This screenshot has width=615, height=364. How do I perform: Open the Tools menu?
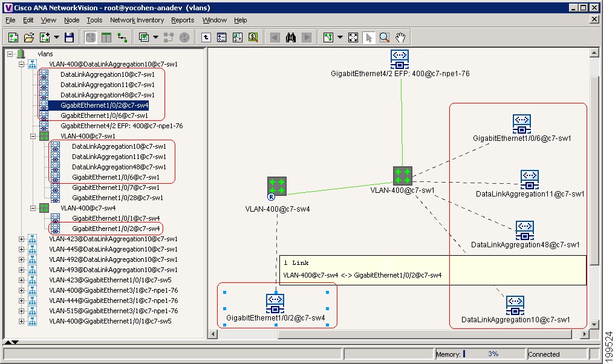click(94, 20)
